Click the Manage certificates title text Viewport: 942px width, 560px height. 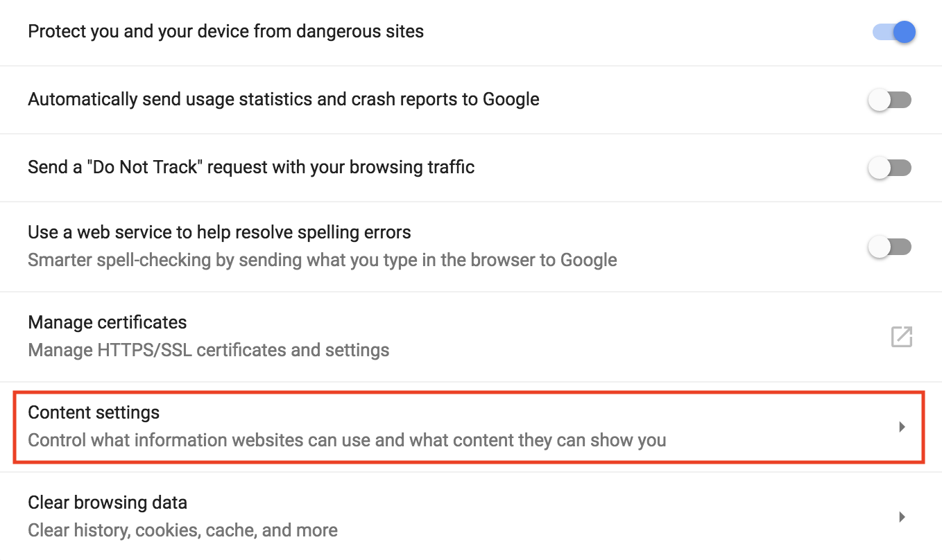(x=108, y=322)
